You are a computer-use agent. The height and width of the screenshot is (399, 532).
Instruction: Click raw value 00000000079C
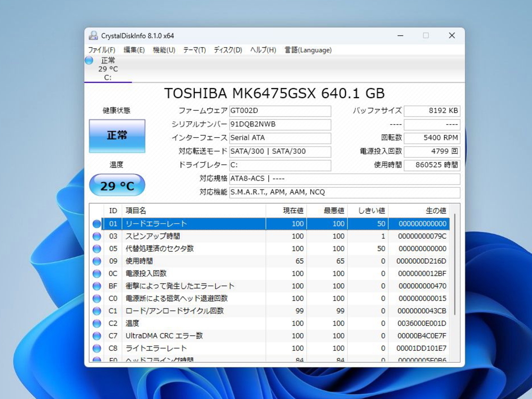tap(422, 236)
